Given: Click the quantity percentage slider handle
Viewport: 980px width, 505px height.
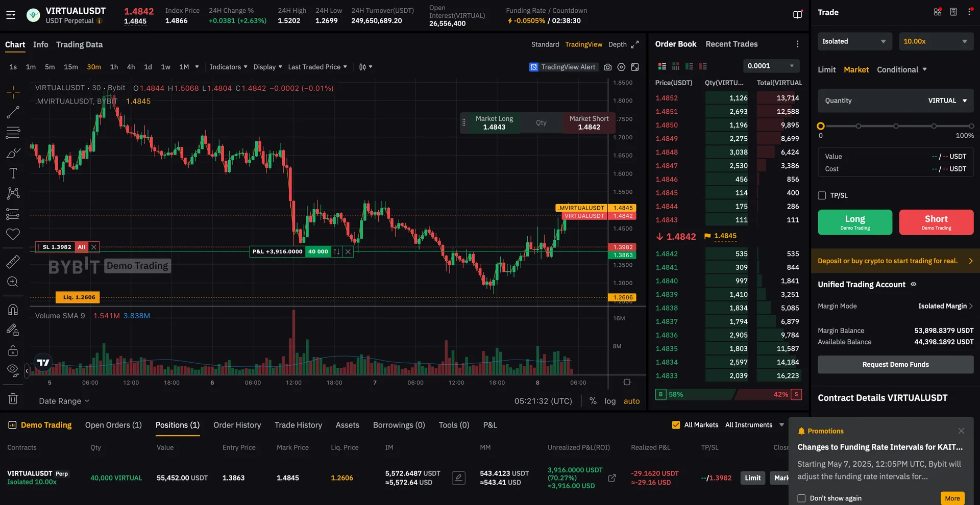Looking at the screenshot, I should 821,126.
